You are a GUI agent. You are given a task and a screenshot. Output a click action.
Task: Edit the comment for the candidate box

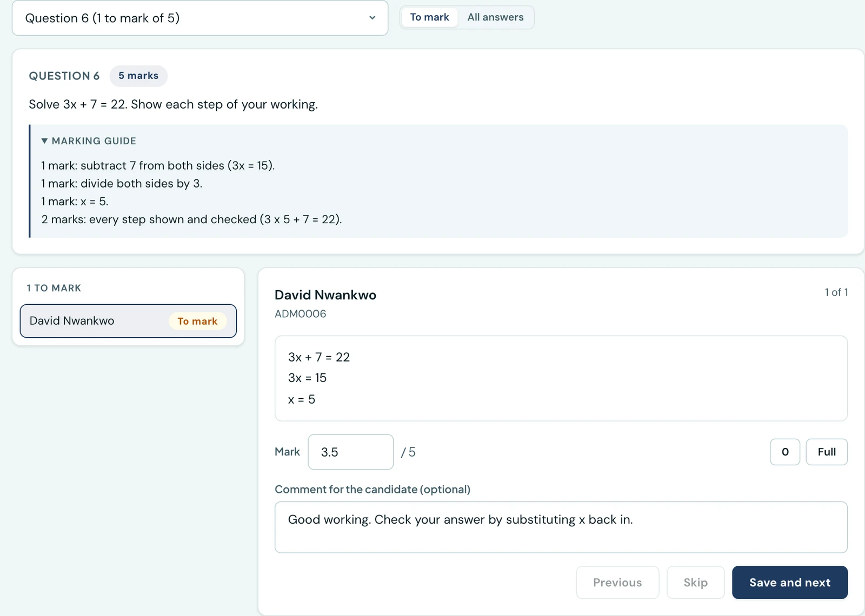pyautogui.click(x=561, y=527)
